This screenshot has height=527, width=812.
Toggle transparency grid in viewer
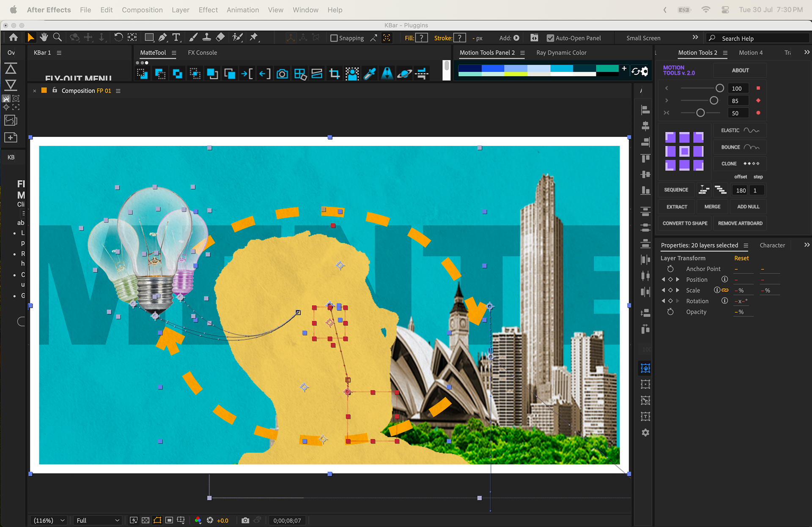pyautogui.click(x=145, y=520)
